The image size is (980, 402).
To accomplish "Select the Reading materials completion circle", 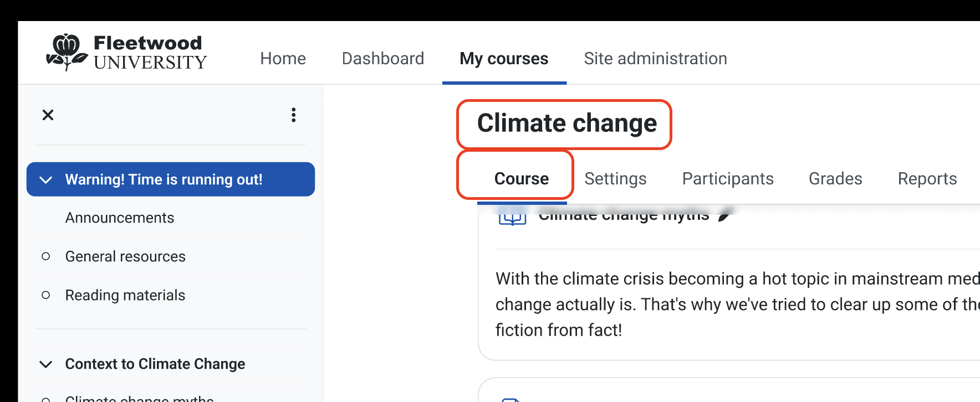I will click(x=46, y=295).
